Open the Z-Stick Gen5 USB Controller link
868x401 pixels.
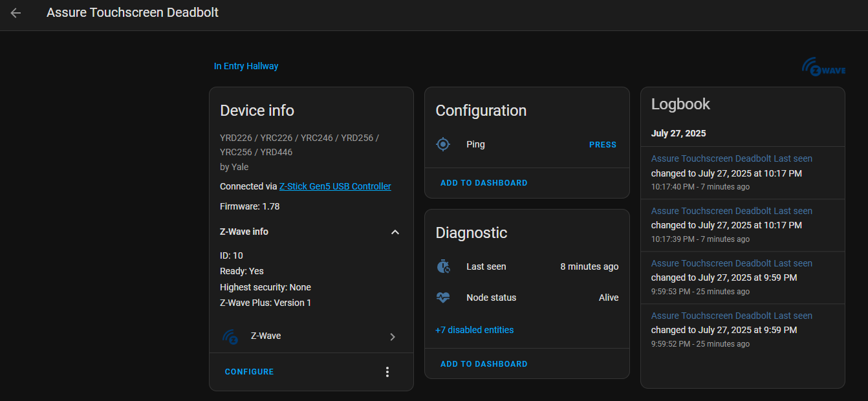click(x=335, y=186)
